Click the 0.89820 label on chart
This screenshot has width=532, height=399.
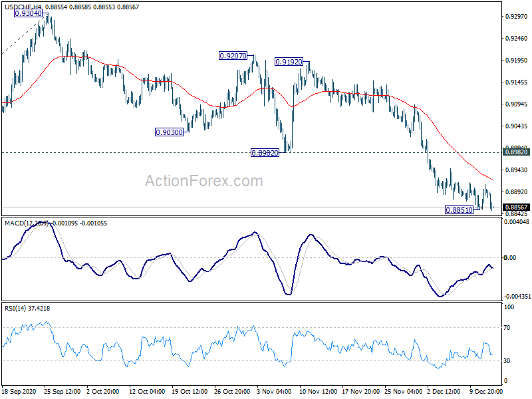(265, 153)
